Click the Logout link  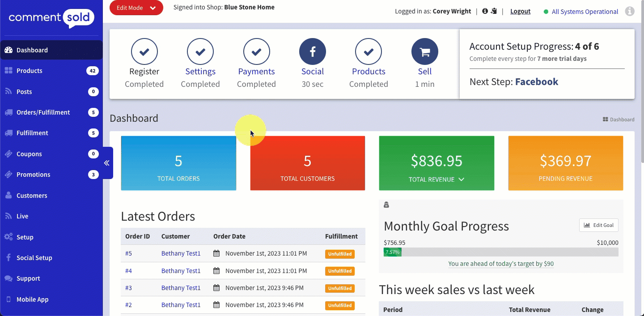point(520,12)
